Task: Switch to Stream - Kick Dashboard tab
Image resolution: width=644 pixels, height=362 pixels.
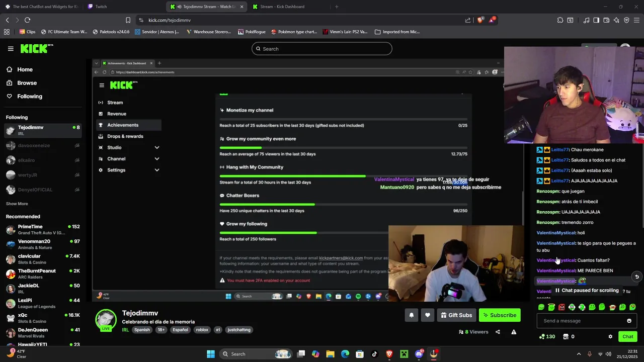Action: (282, 7)
